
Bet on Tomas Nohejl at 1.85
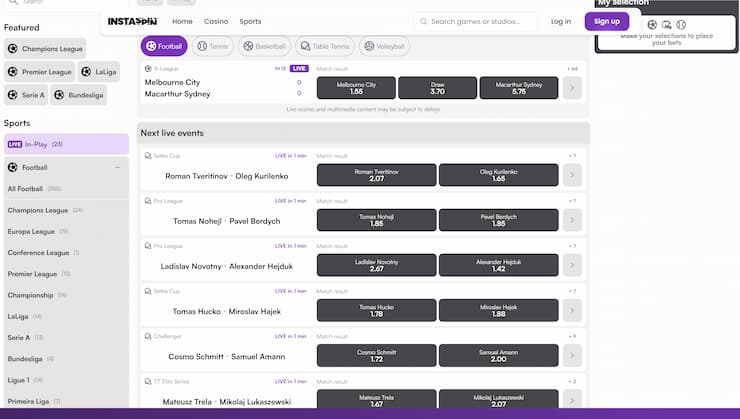(377, 220)
